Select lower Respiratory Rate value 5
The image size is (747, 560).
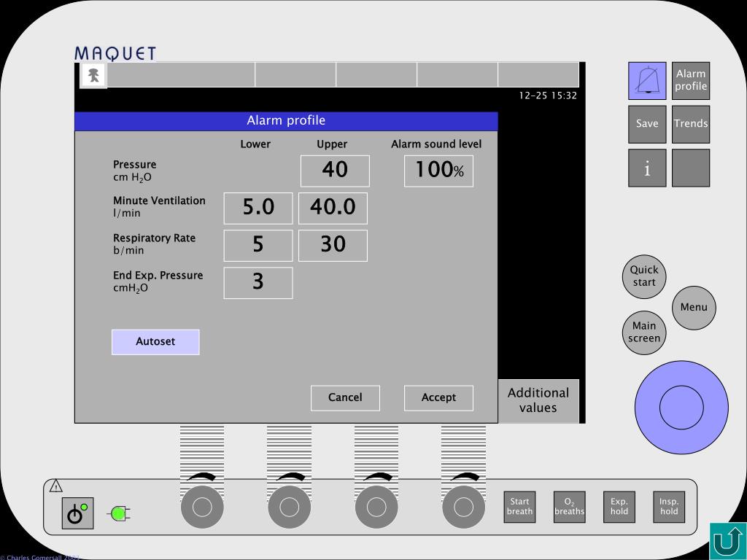tap(258, 245)
